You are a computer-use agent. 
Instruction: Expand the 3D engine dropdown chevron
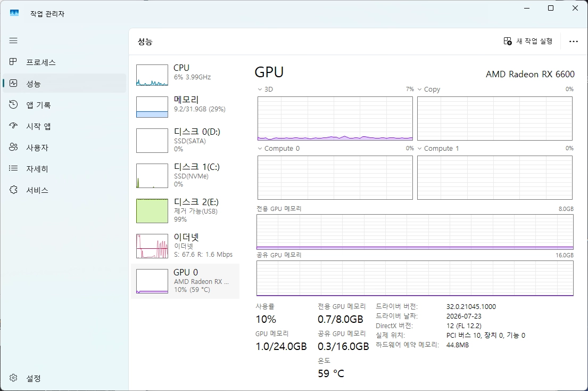coord(260,89)
